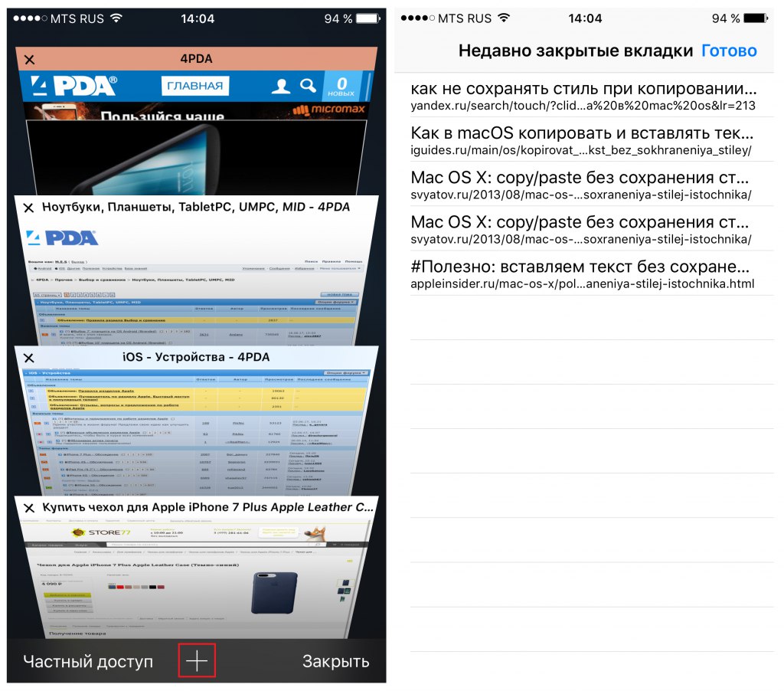Screen dimensions: 784x691
Task: Tap MTS RUS carrier in left status bar
Action: click(x=77, y=18)
